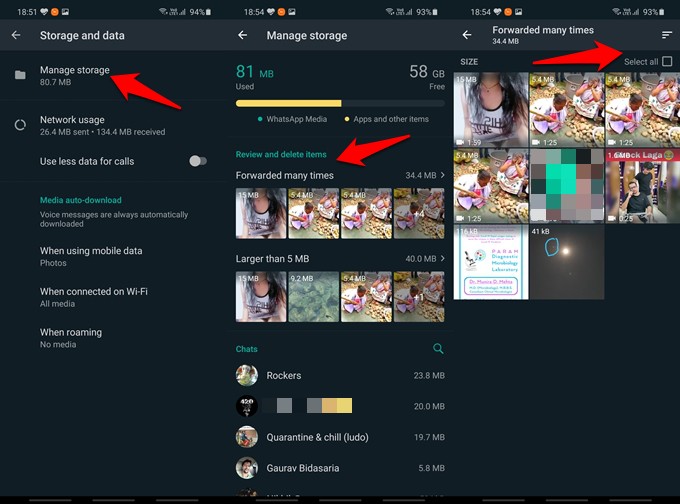Tap the 34.4 MB size value
This screenshot has height=504, width=680.
(x=421, y=175)
